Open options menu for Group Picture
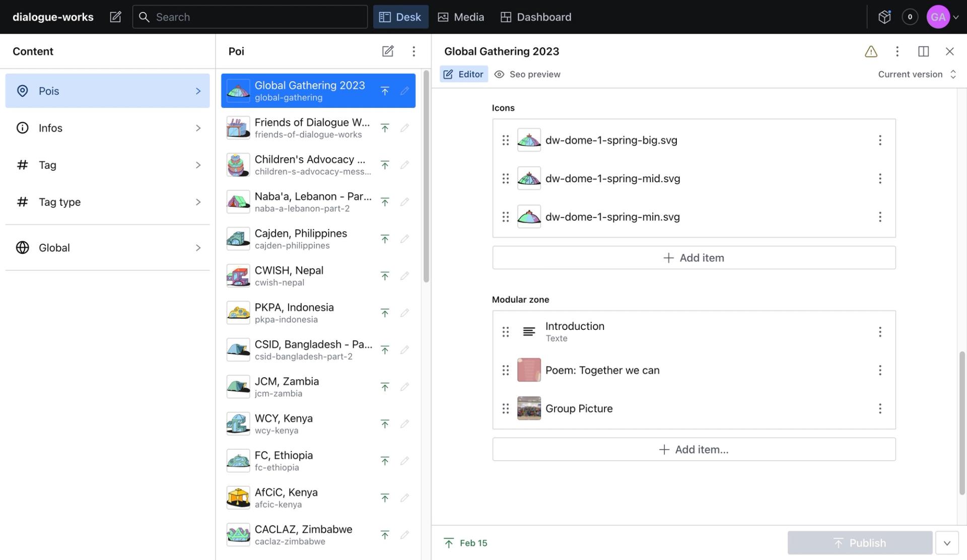The width and height of the screenshot is (967, 560). click(x=880, y=409)
